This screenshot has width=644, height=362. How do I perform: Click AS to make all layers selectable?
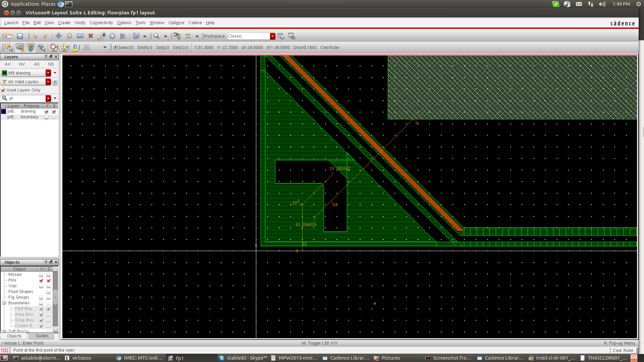click(37, 64)
